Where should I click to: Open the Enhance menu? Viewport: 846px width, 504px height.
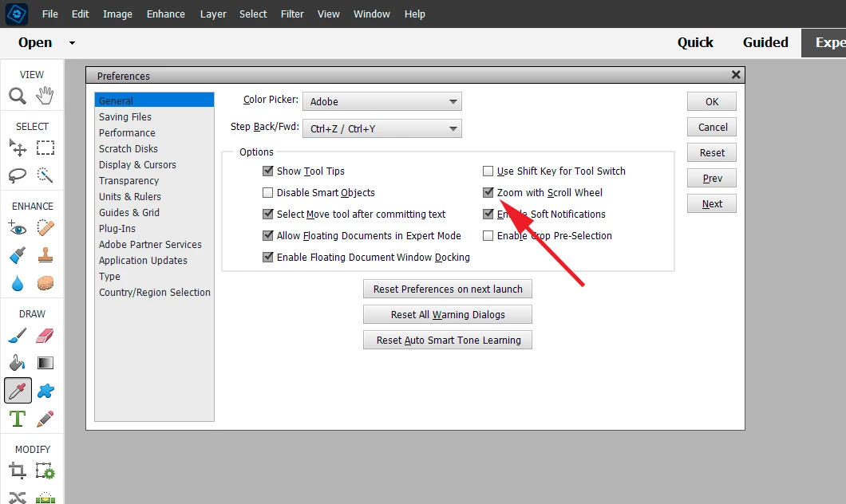coord(166,14)
